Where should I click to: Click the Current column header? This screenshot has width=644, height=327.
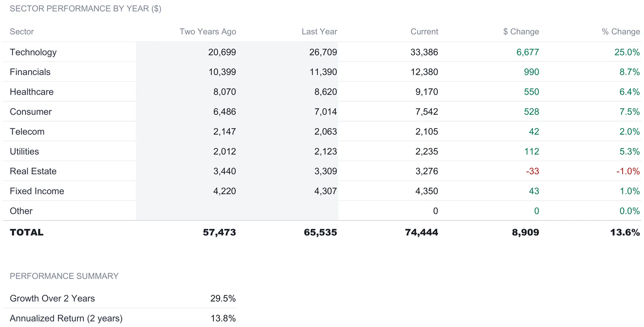click(x=424, y=32)
